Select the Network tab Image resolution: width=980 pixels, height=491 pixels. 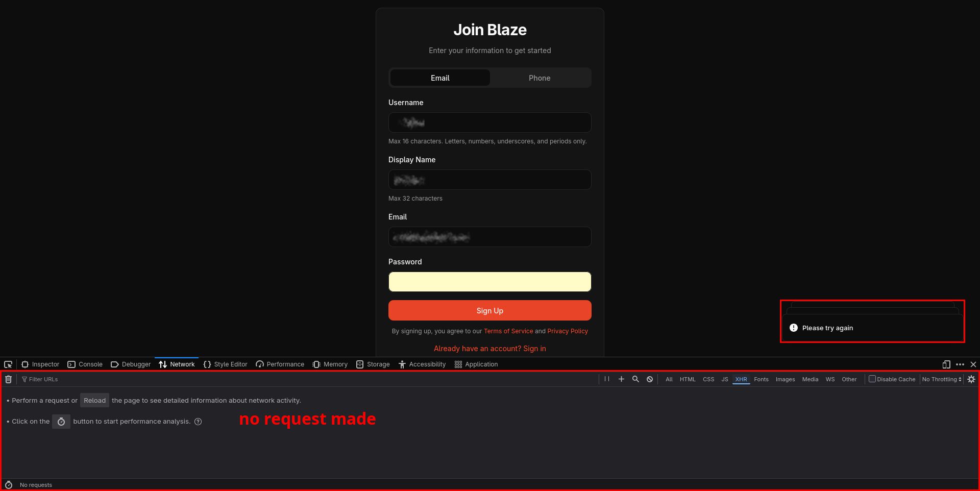[177, 364]
